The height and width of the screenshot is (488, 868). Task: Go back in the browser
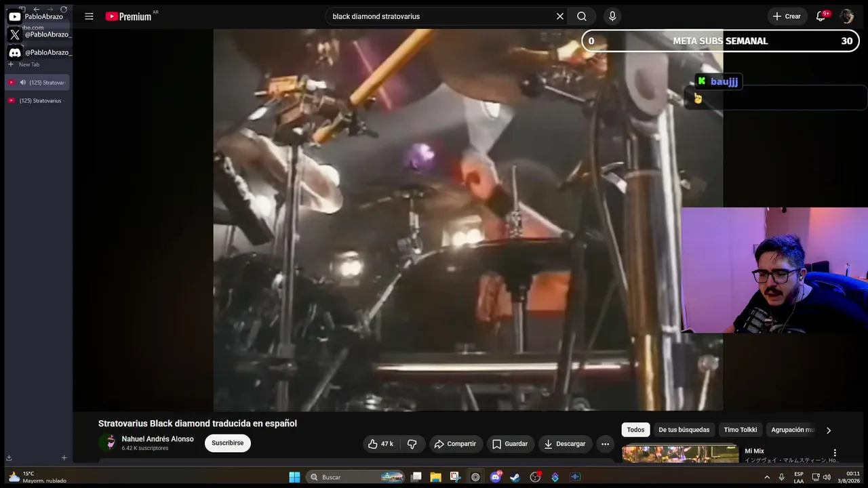tap(37, 9)
